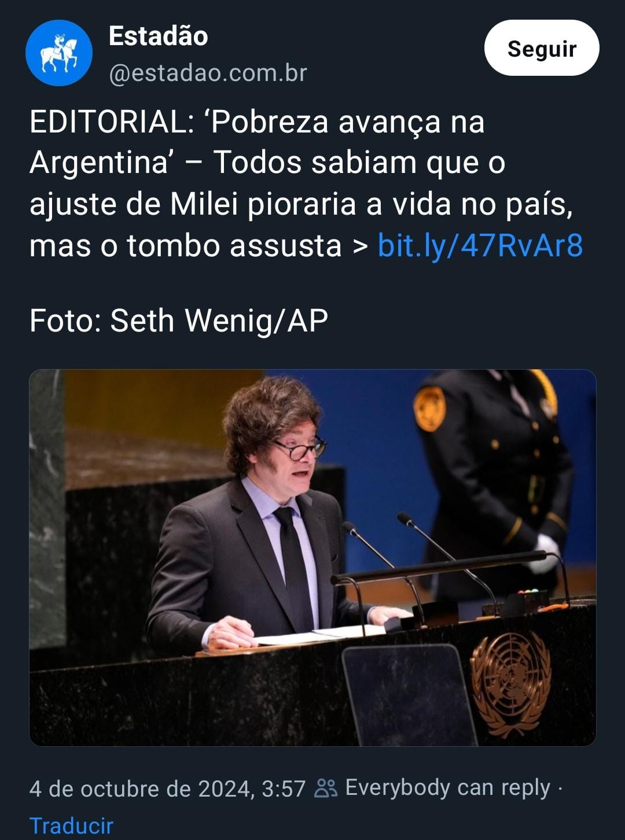This screenshot has width=625, height=840.
Task: Open the bit.ly/47RvAr8 link
Action: pyautogui.click(x=480, y=245)
